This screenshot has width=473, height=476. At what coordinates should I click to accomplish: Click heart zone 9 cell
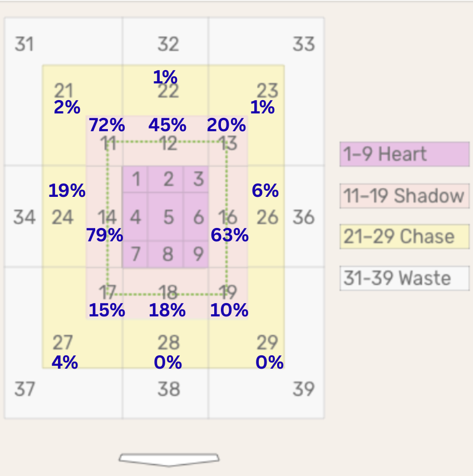[196, 254]
